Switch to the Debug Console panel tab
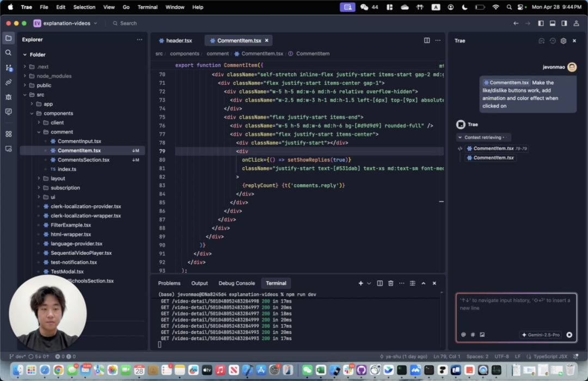Screen dimensions: 588x381 pos(236,283)
